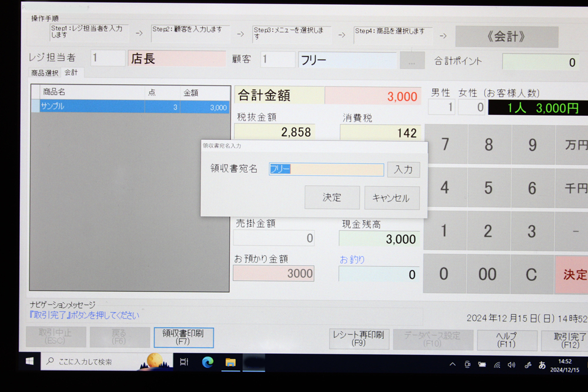
Task: Select the サンプル row in product list
Action: pyautogui.click(x=130, y=106)
